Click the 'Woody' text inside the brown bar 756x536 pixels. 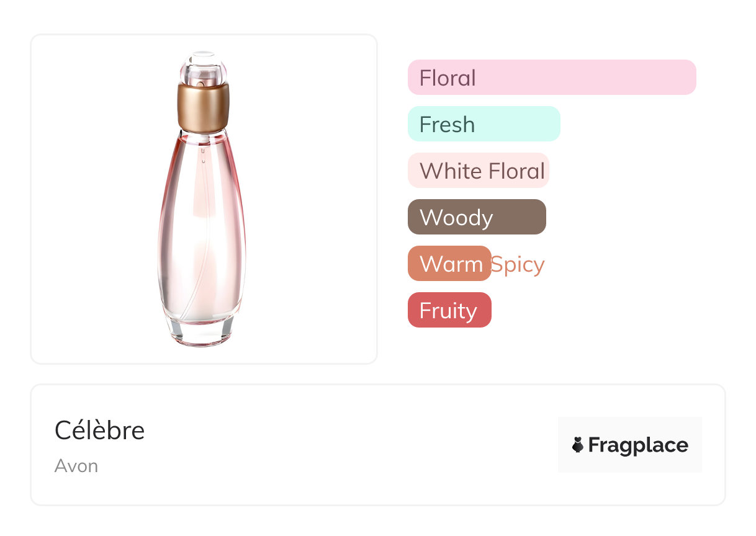[x=456, y=218]
